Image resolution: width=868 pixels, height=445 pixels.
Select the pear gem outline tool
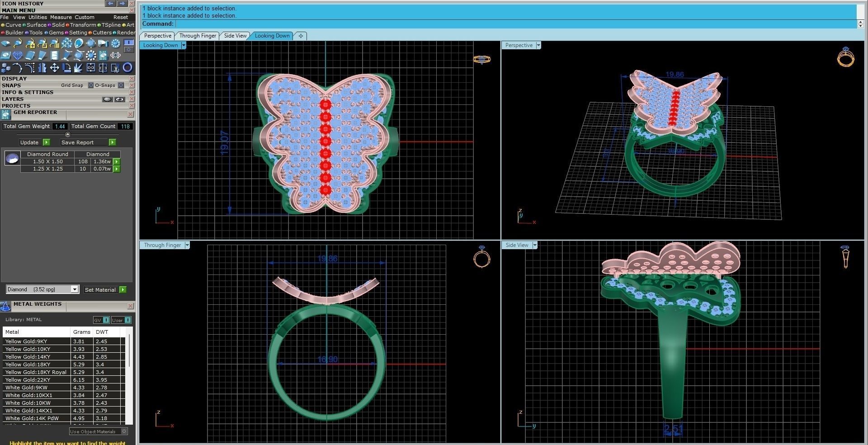79,43
